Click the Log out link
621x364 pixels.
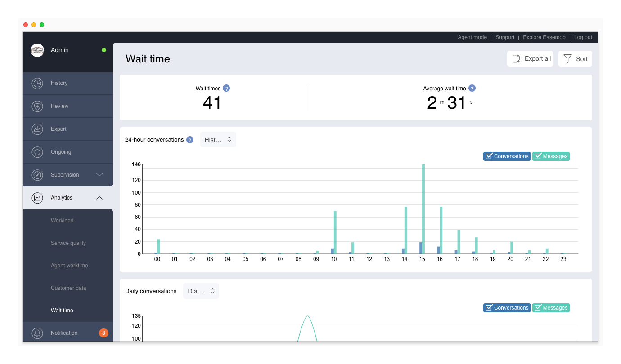coord(583,37)
